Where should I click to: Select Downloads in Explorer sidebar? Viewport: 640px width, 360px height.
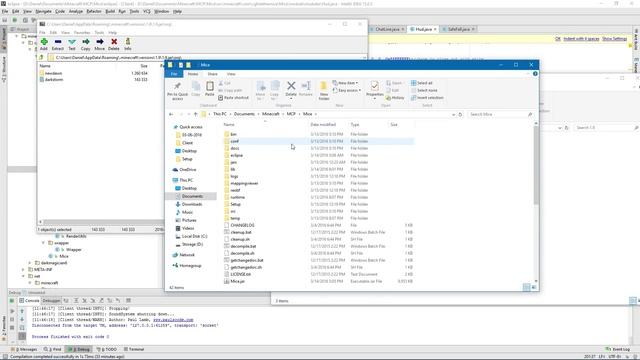click(x=191, y=204)
